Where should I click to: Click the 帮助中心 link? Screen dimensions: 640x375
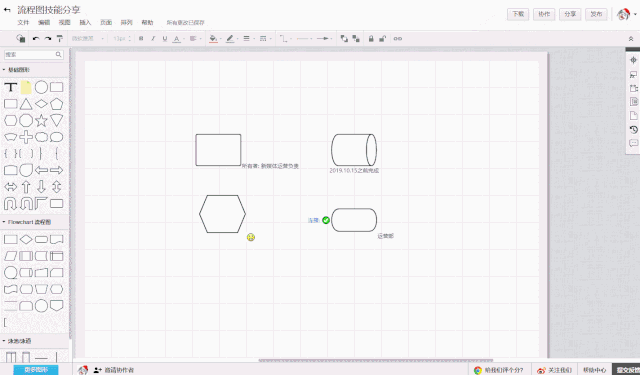pyautogui.click(x=594, y=370)
